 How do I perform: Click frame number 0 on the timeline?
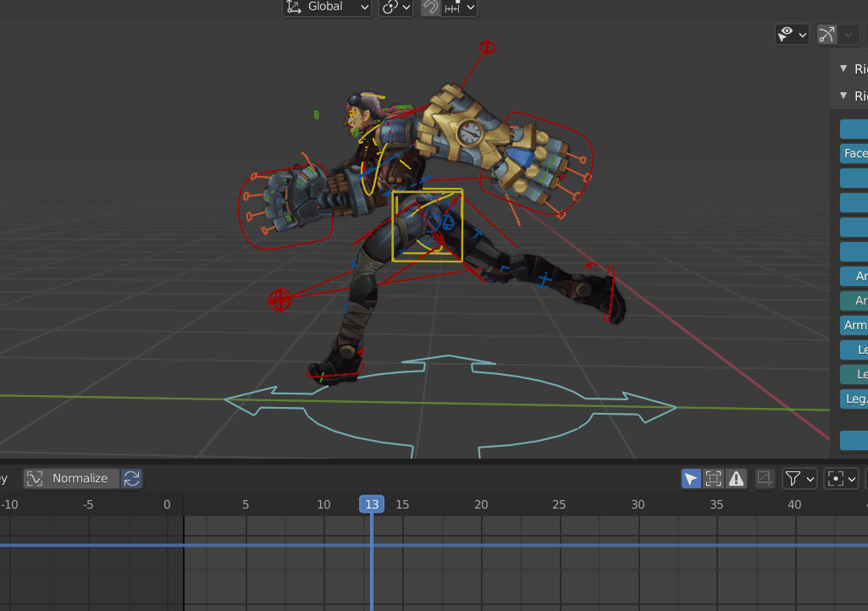pyautogui.click(x=167, y=504)
